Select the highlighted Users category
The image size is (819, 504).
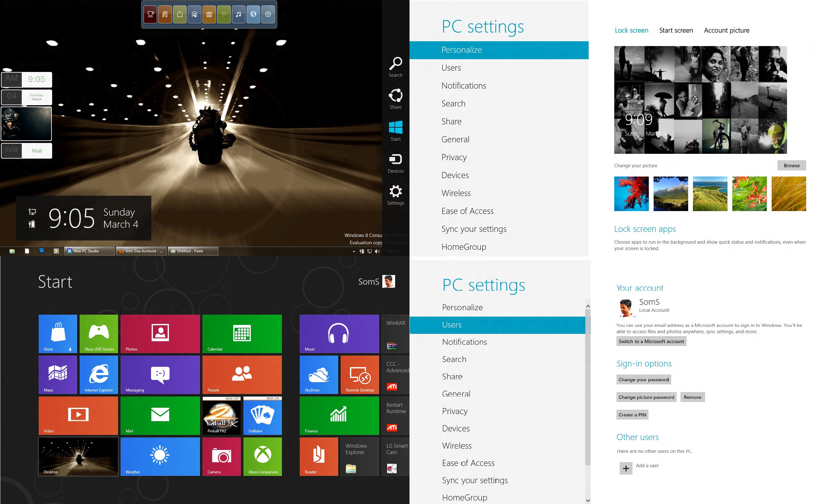(497, 325)
